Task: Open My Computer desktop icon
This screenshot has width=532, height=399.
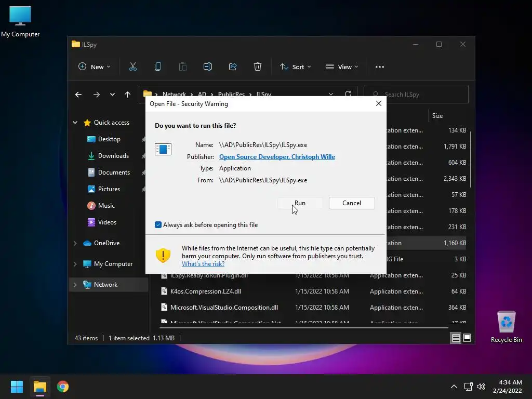Action: [x=20, y=21]
